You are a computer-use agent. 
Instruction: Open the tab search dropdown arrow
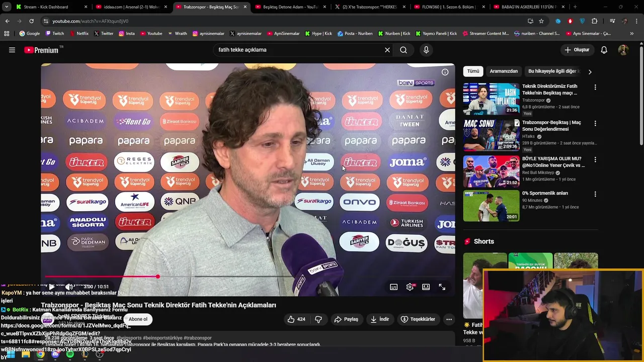click(x=7, y=7)
